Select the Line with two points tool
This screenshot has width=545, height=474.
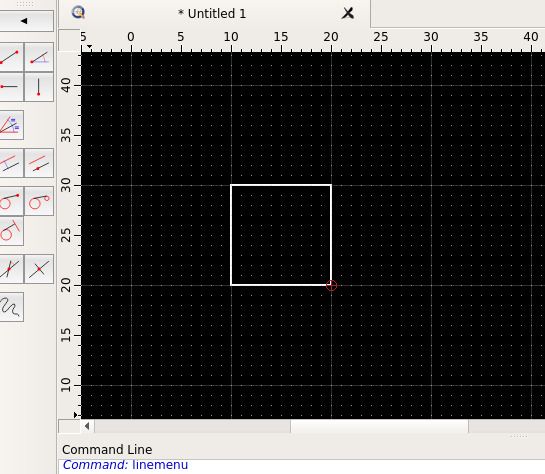10,57
